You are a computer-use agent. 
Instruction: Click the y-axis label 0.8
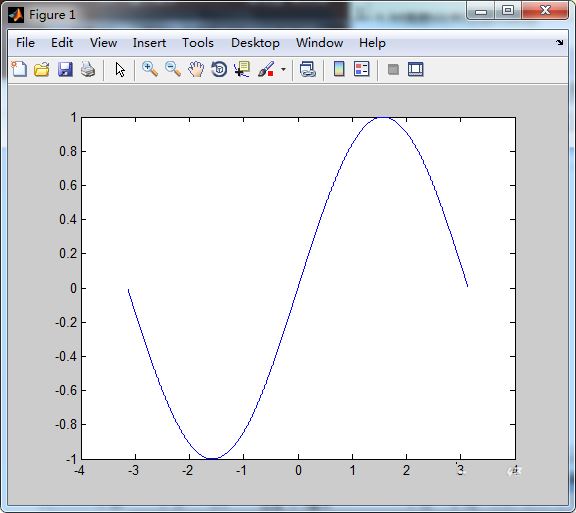point(68,151)
